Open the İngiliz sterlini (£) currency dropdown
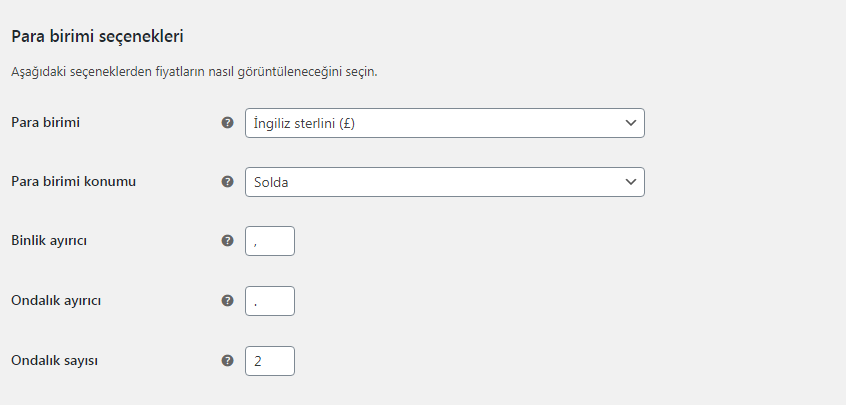The image size is (846, 405). click(x=445, y=123)
